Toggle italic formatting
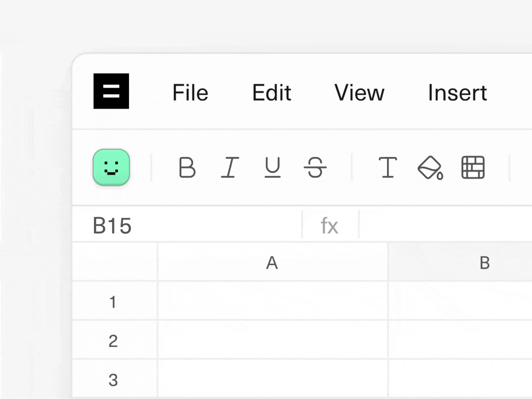 coord(230,167)
